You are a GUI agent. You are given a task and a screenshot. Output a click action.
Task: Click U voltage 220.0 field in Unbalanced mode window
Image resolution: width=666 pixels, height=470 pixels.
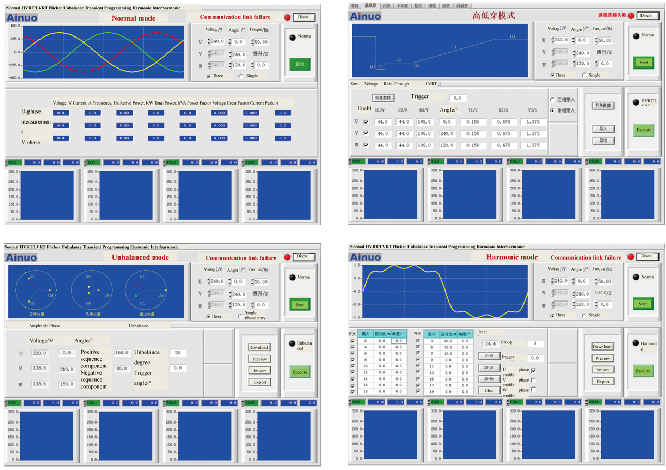tap(40, 353)
